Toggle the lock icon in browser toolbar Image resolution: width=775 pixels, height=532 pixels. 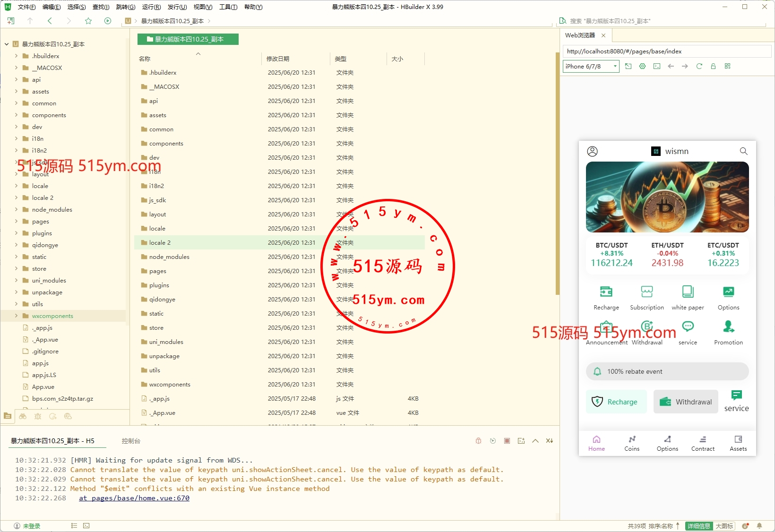point(713,66)
